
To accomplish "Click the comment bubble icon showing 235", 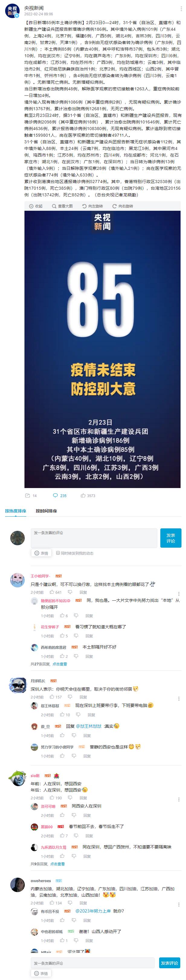I will [x=60, y=495].
